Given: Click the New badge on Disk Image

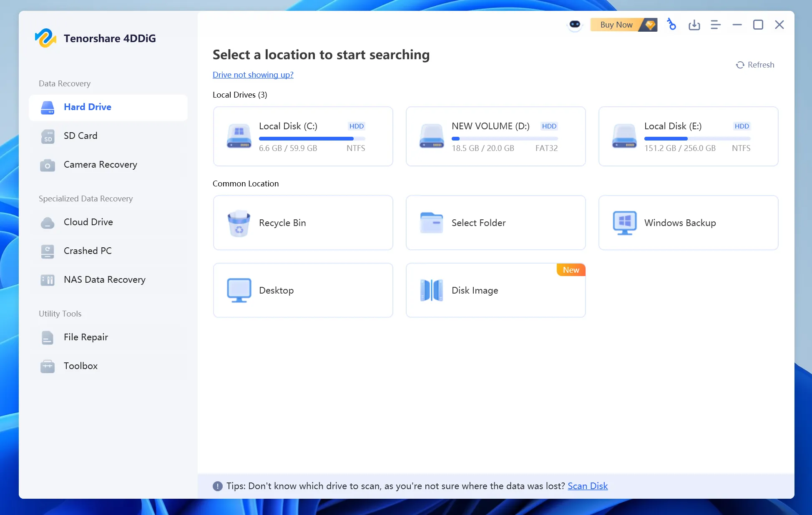Looking at the screenshot, I should tap(571, 270).
